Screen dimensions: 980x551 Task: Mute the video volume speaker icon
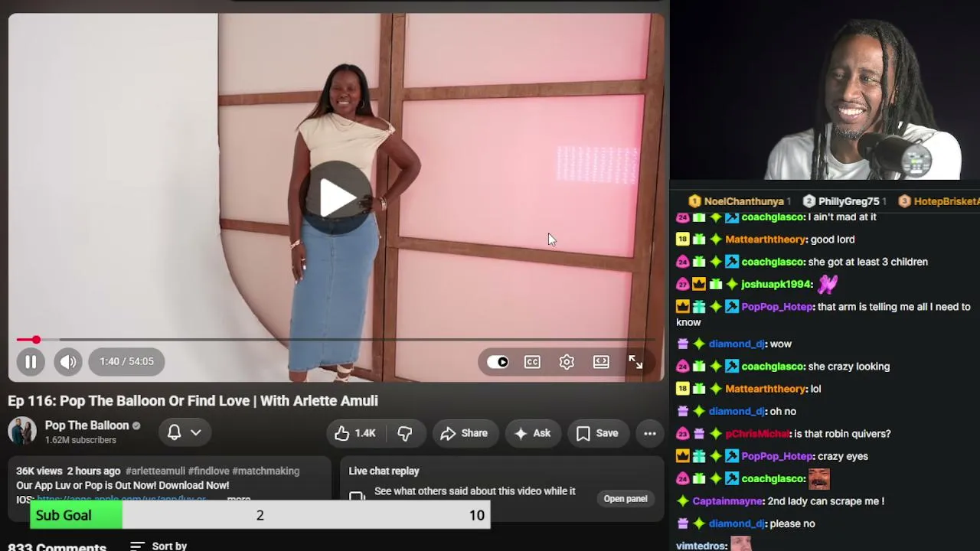coord(68,361)
